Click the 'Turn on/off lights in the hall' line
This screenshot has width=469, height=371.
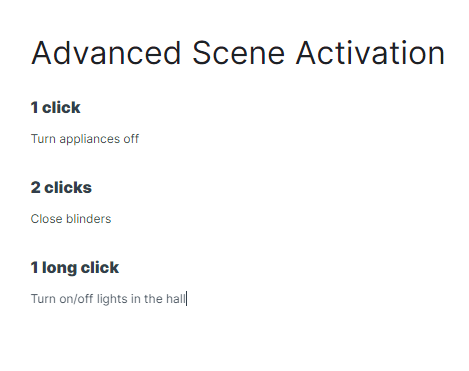tap(108, 299)
